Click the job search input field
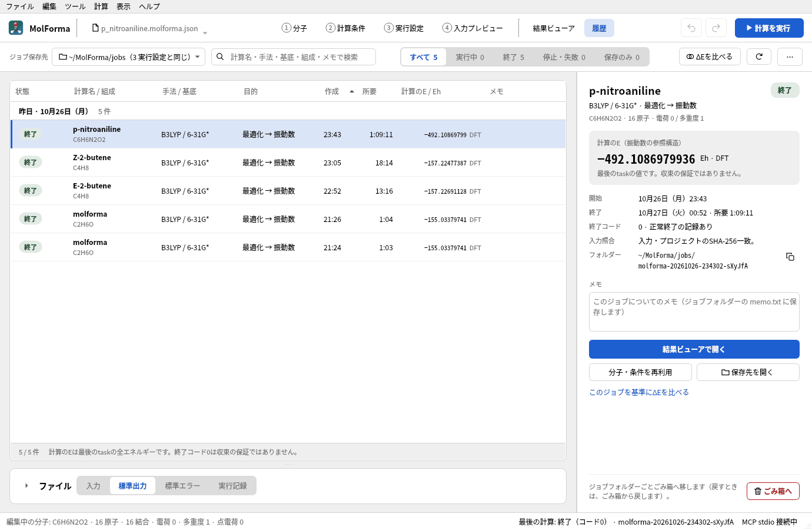 [294, 57]
